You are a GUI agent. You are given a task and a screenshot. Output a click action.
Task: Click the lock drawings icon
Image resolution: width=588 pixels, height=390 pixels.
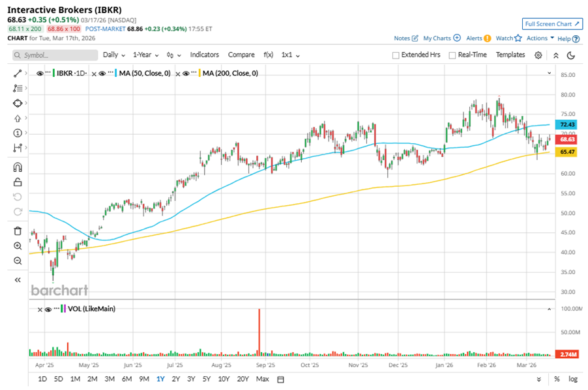tap(18, 182)
